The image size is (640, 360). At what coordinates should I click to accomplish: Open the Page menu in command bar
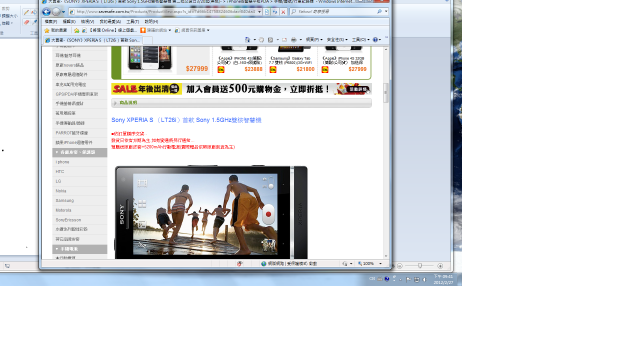click(314, 40)
